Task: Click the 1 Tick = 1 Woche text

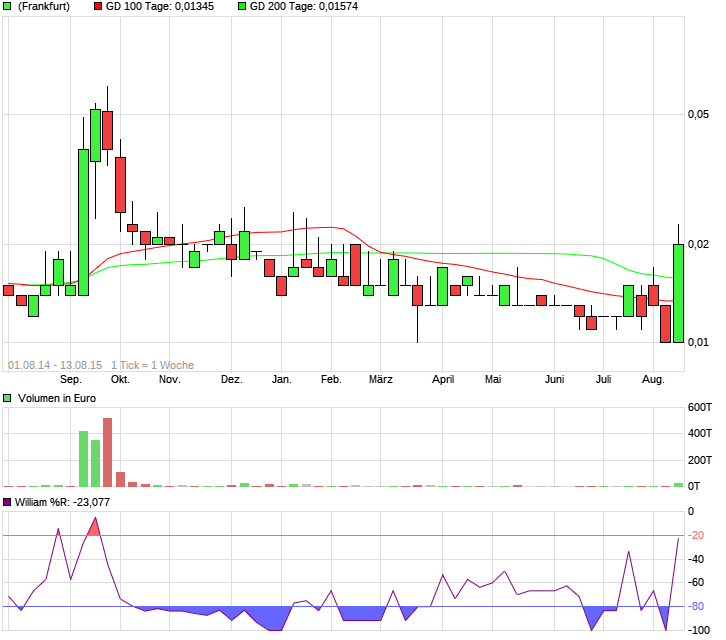Action: [152, 365]
